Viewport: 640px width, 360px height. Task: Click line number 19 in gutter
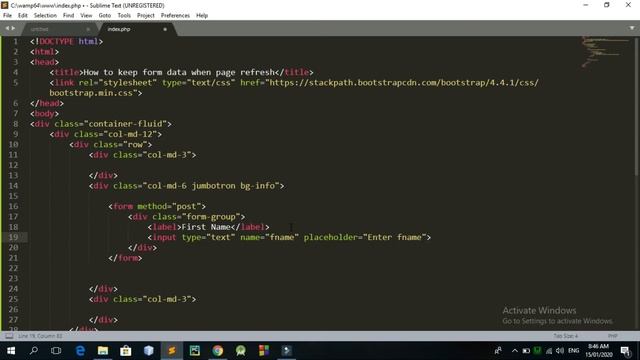(13, 237)
